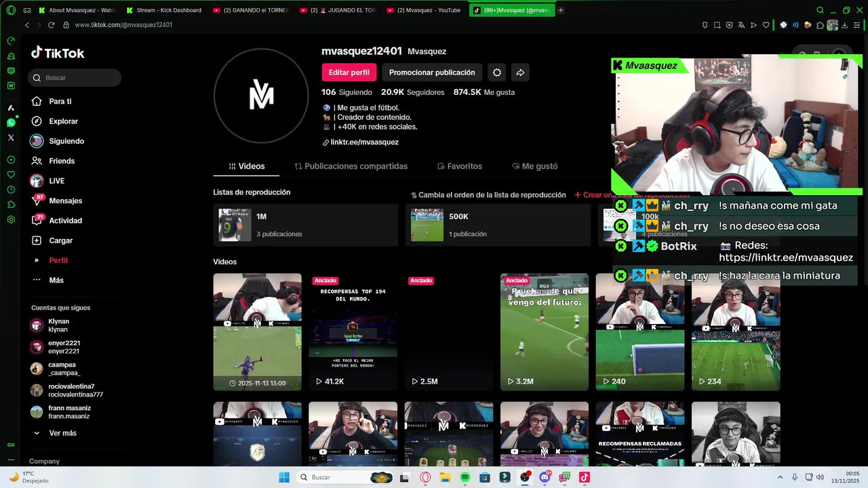This screenshot has height=488, width=868.
Task: Open Spotify from the taskbar
Action: point(465,477)
